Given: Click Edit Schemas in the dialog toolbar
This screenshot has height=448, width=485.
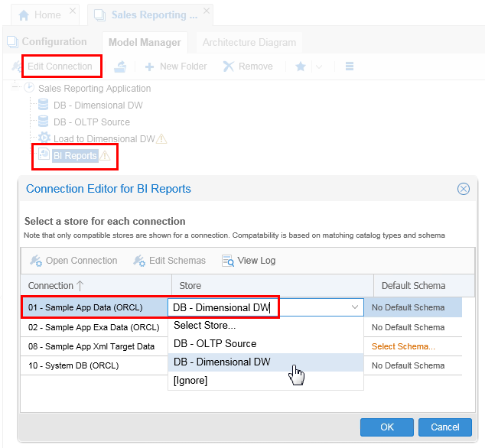Looking at the screenshot, I should point(169,261).
